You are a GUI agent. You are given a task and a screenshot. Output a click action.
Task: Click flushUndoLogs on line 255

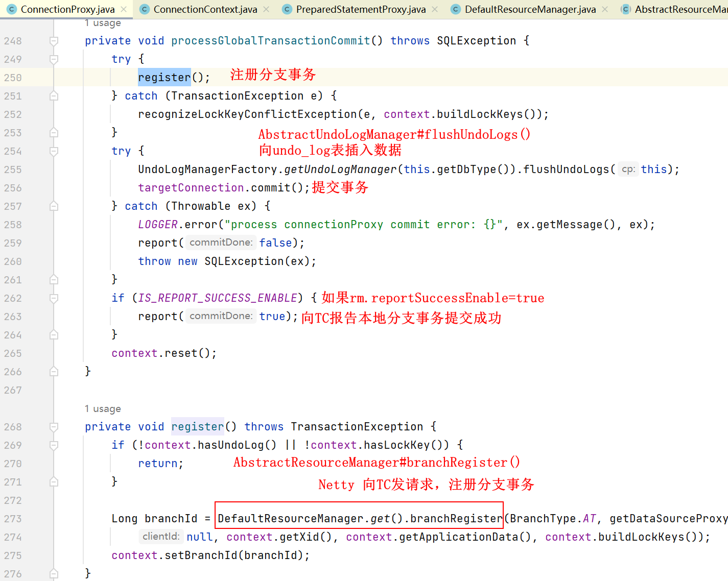tap(567, 170)
